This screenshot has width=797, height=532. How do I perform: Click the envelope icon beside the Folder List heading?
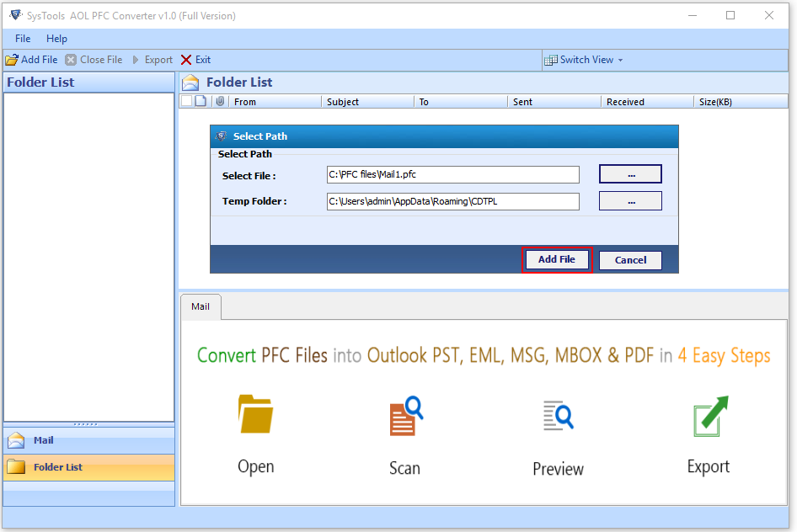pyautogui.click(x=190, y=82)
